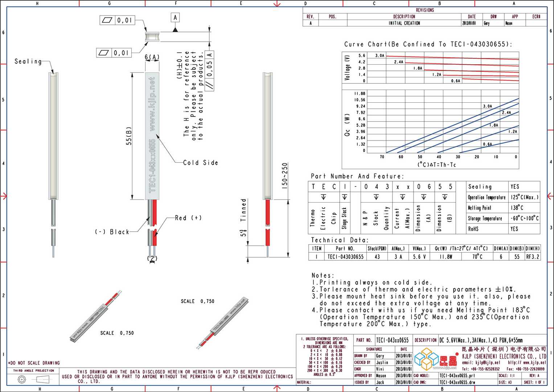This screenshot has height=392, width=554.
Task: Click the '125°C(Max.)' value cell
Action: (524, 197)
